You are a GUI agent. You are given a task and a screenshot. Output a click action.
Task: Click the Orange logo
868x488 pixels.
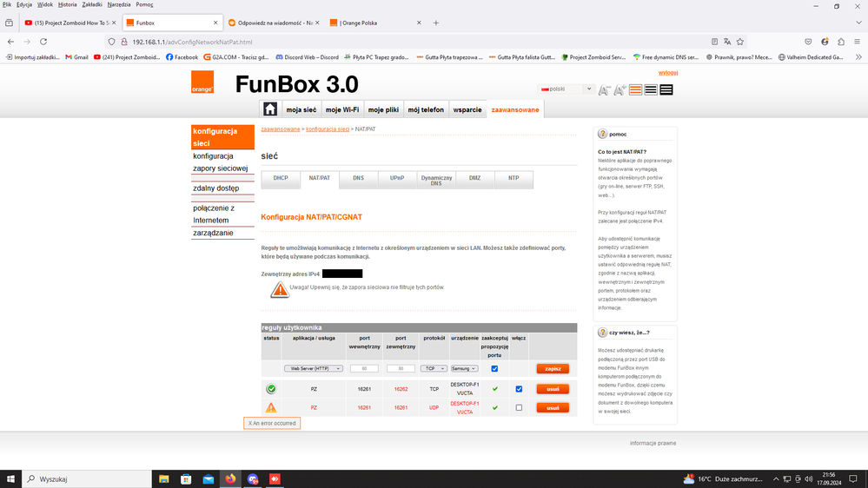point(202,82)
